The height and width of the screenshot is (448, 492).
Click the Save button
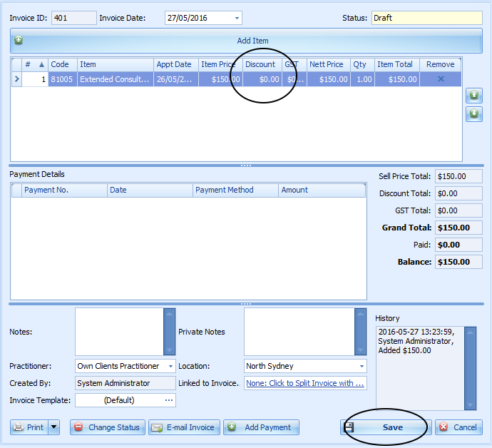point(386,427)
